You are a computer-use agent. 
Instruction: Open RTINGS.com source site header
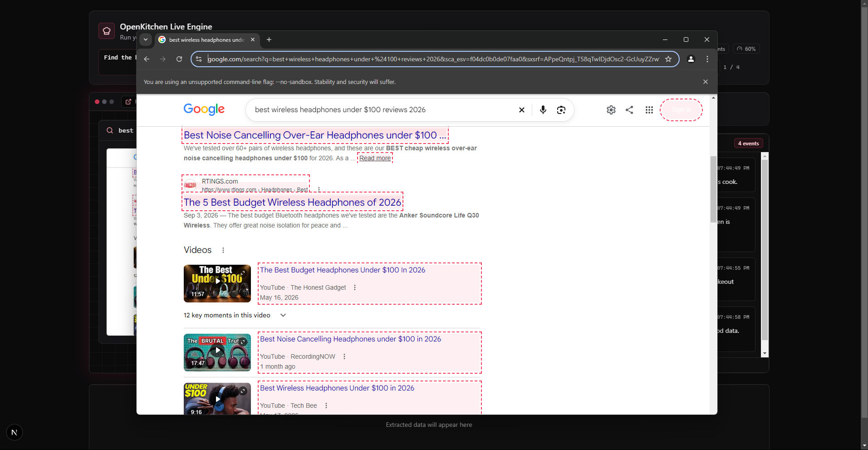[x=246, y=185]
